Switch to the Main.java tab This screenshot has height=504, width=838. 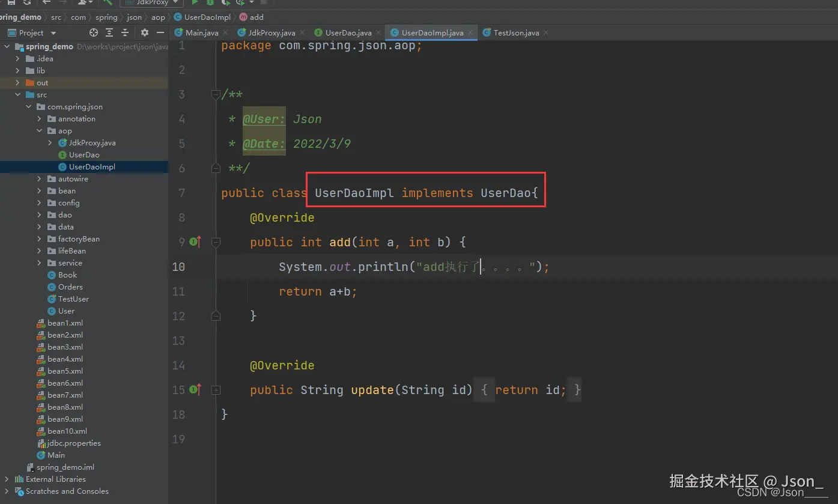pyautogui.click(x=202, y=33)
